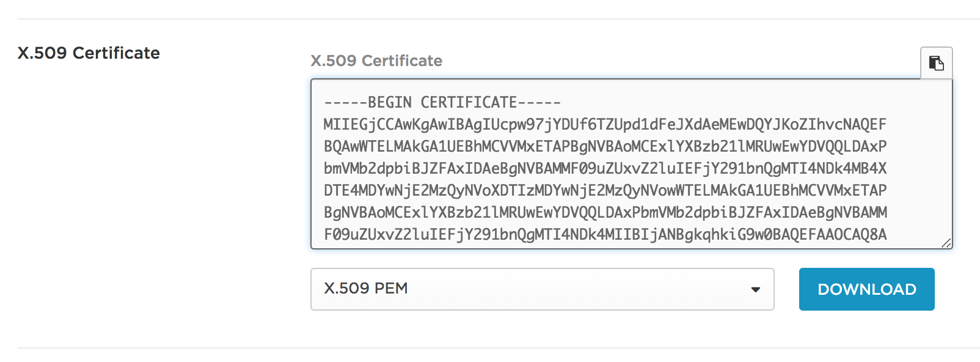Click the gray X.509 Certificate field label
The image size is (980, 362).
pos(376,61)
